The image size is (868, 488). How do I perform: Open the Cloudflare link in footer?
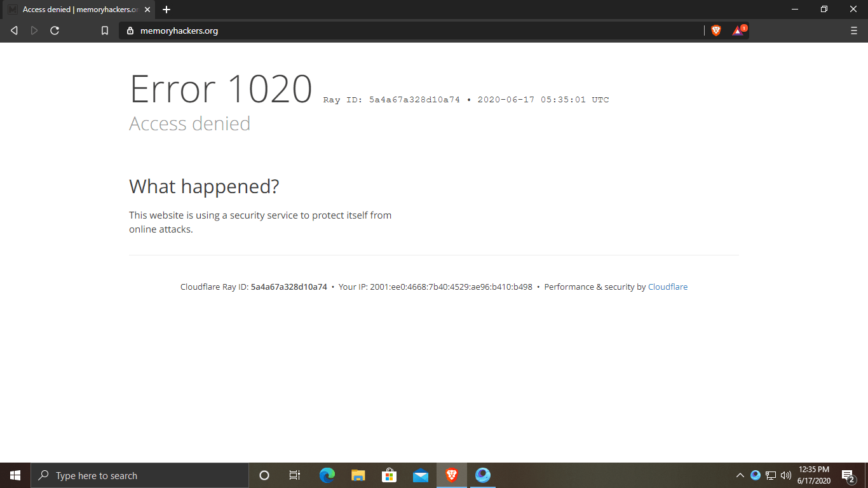[x=667, y=287]
